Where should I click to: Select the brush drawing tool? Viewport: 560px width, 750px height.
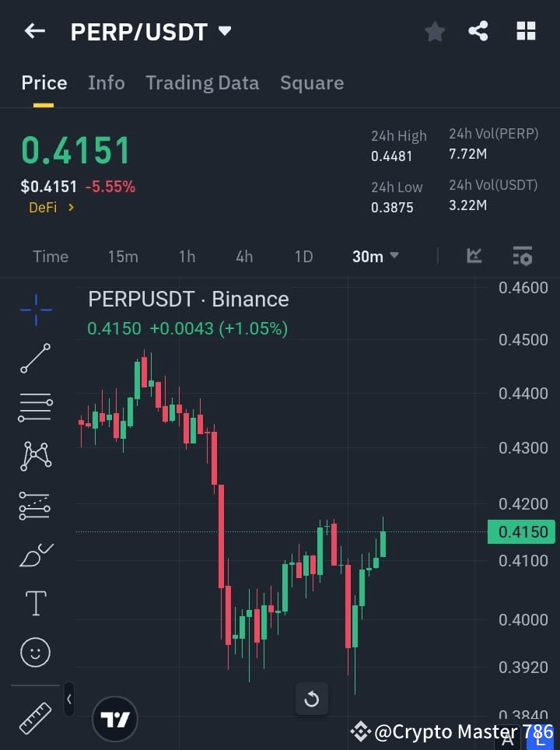[x=35, y=554]
